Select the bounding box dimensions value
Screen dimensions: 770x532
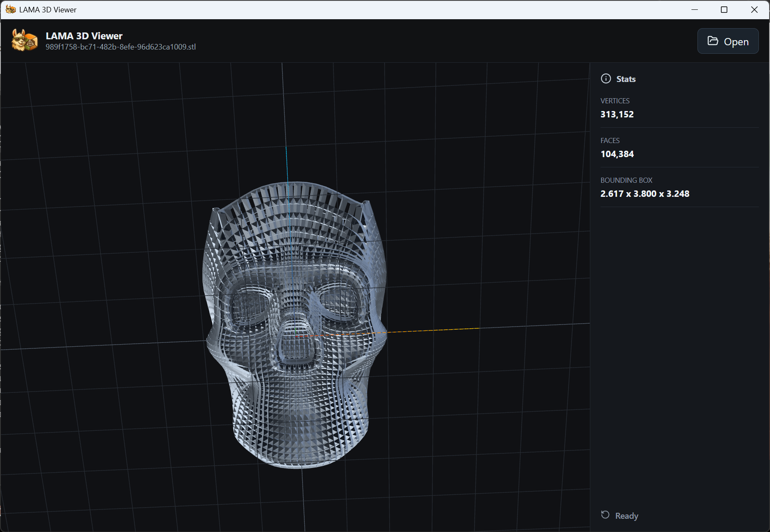point(645,194)
